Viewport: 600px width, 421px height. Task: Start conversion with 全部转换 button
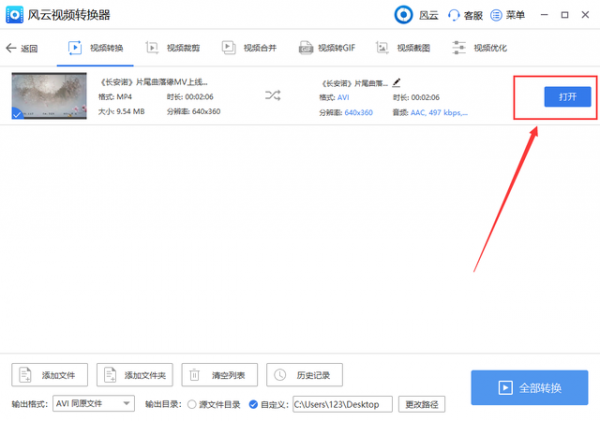[530, 388]
